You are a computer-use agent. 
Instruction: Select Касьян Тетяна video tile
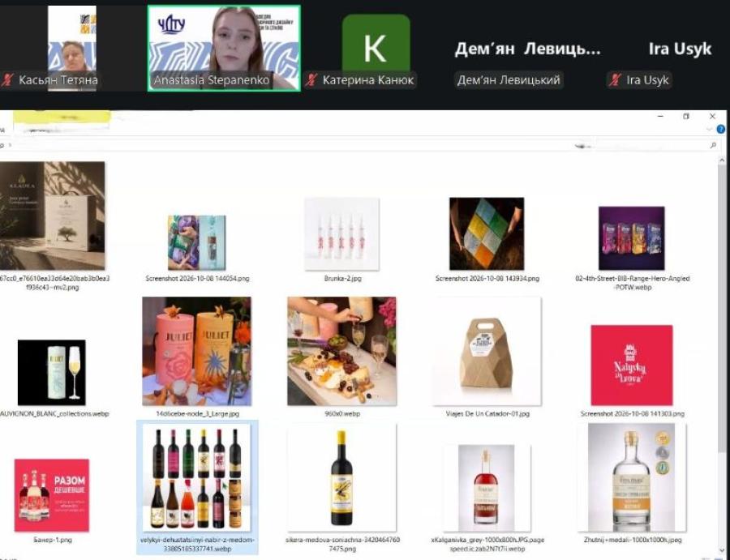click(72, 48)
